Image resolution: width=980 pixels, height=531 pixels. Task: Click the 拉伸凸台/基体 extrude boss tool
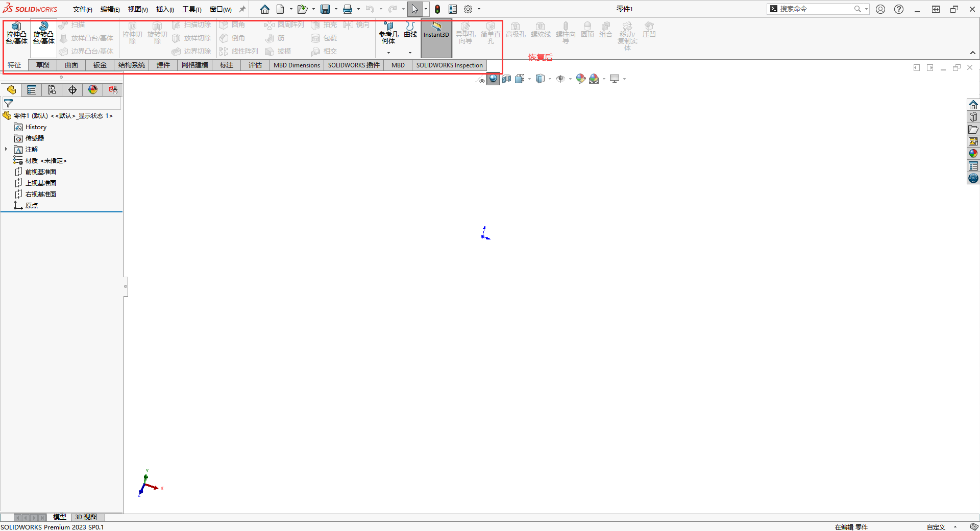click(x=16, y=33)
